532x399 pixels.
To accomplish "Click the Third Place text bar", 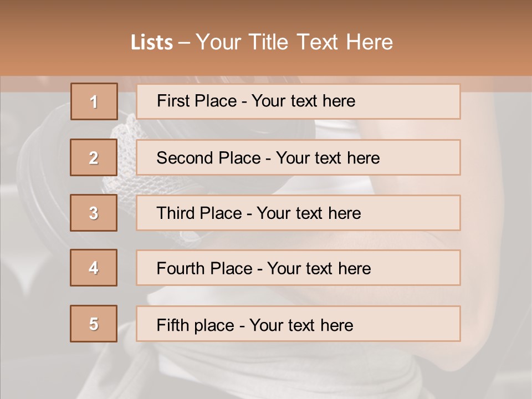I will coord(298,213).
